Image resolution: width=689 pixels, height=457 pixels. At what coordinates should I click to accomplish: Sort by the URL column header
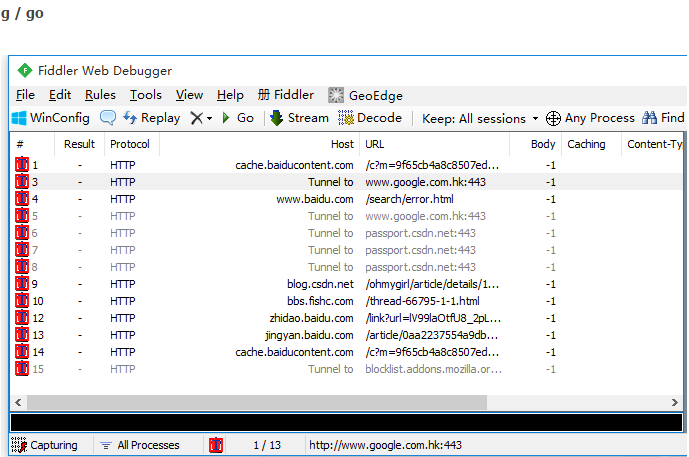click(x=434, y=144)
